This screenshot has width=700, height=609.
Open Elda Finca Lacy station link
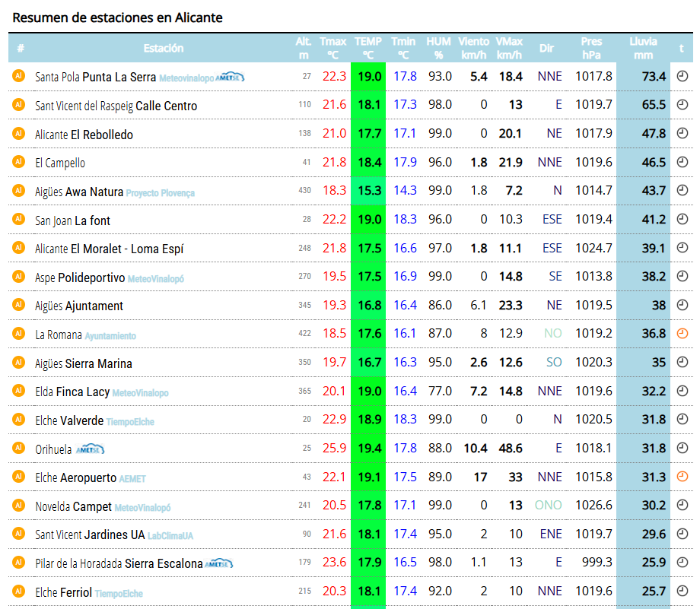tap(72, 392)
